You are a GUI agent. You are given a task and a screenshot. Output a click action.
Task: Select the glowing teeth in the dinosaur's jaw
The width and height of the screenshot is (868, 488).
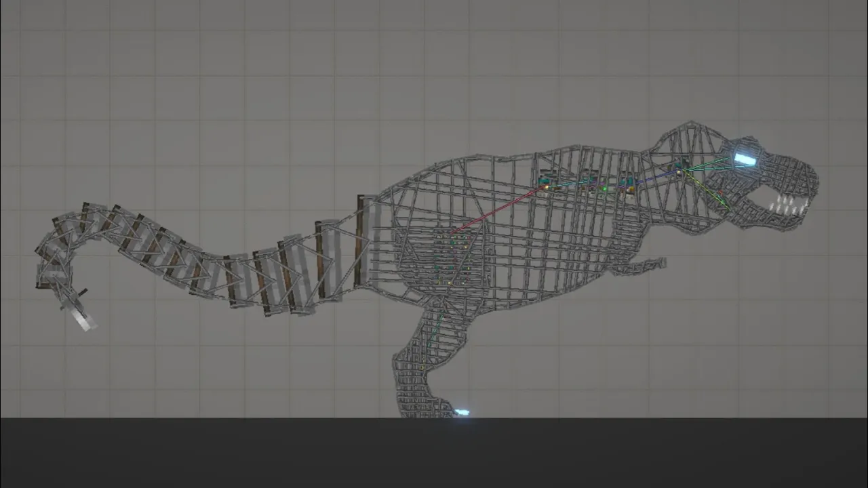click(790, 205)
